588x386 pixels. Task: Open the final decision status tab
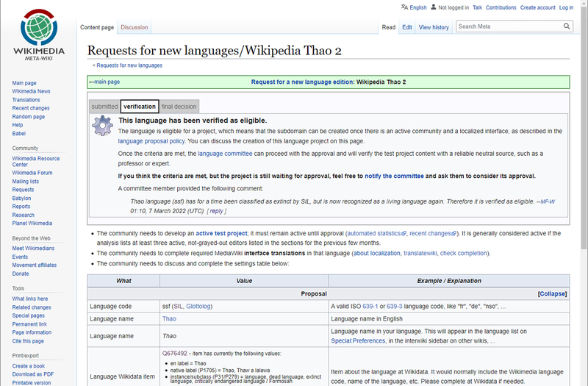(x=179, y=107)
